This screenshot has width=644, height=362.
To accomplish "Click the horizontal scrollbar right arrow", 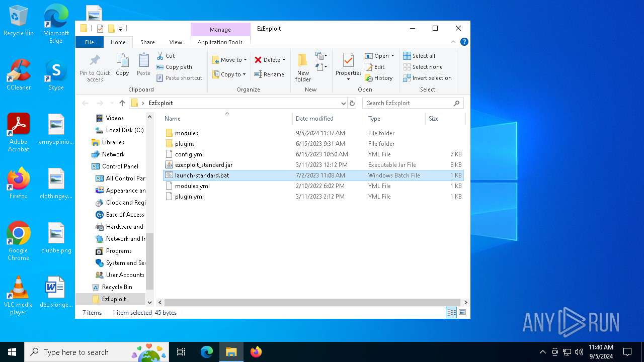I will pos(465,302).
